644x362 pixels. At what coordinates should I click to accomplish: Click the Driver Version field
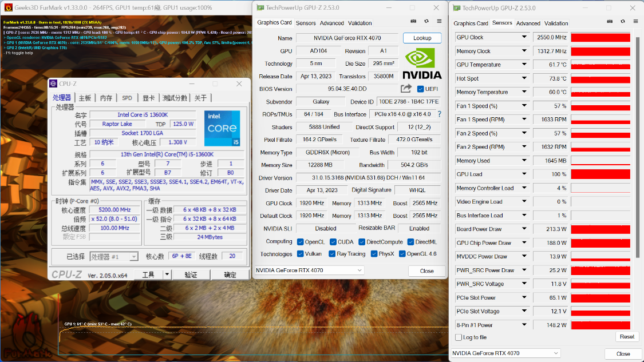tap(368, 178)
